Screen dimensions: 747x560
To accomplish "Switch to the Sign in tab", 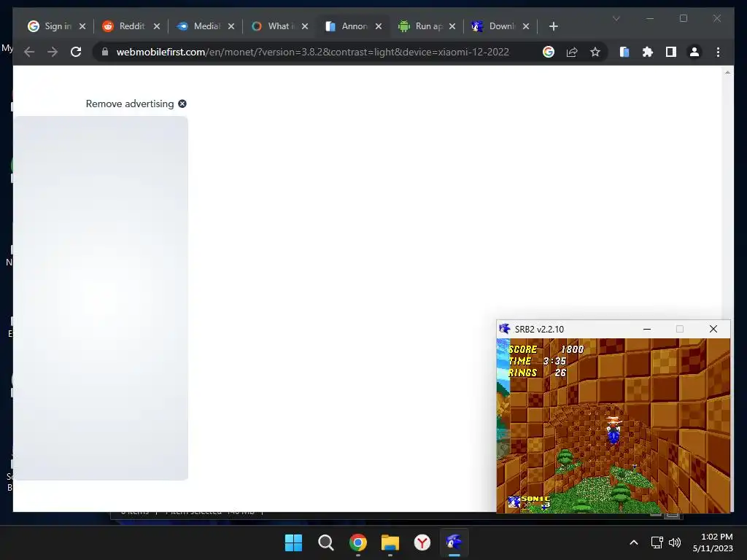I will [x=51, y=26].
